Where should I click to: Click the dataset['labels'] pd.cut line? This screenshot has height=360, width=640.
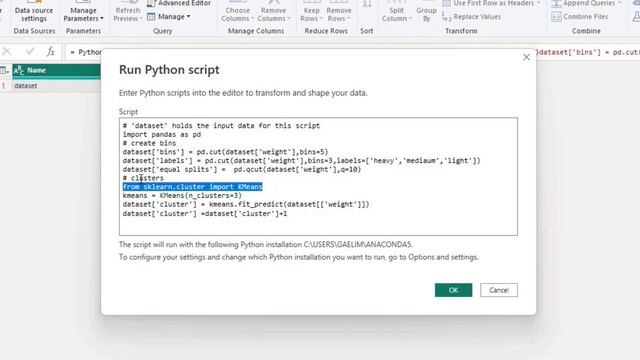pos(301,160)
